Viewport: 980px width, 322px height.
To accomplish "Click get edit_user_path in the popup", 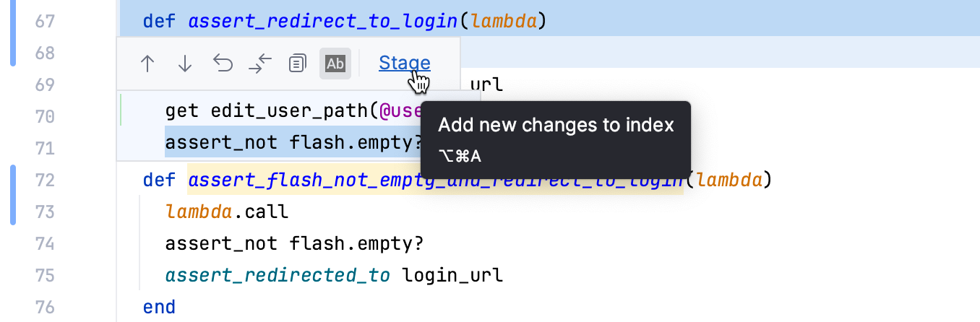I will coord(267,110).
